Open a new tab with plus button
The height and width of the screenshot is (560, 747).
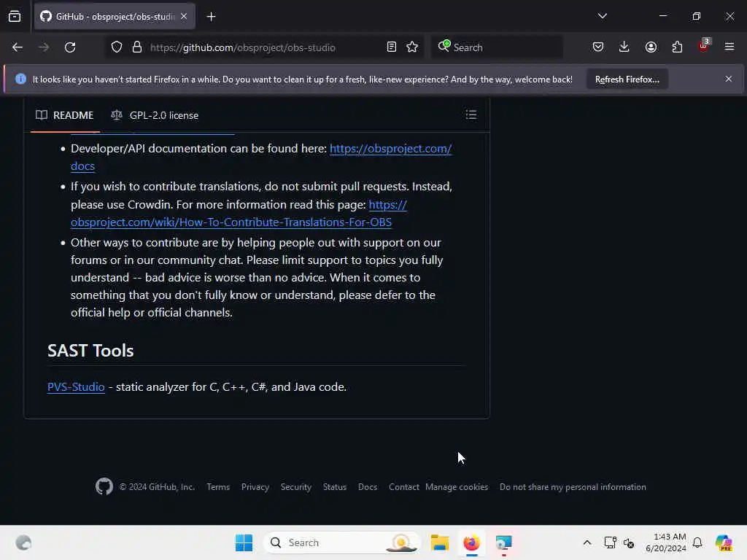211,17
